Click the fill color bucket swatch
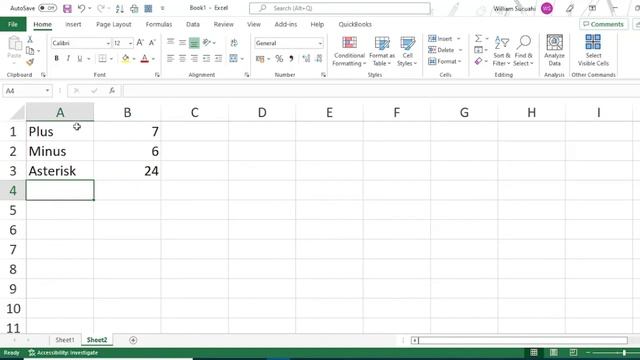 coord(125,59)
